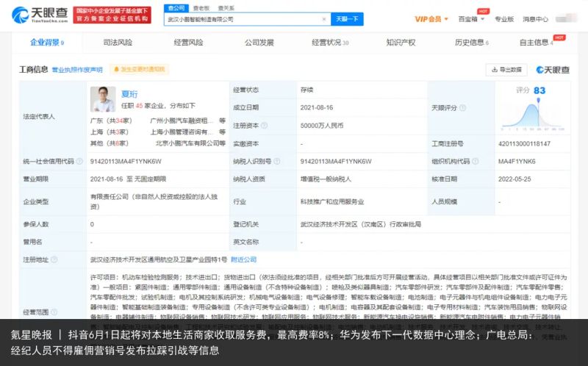Click 其他（共8家）region entry
588x366 pixels.
(109, 143)
